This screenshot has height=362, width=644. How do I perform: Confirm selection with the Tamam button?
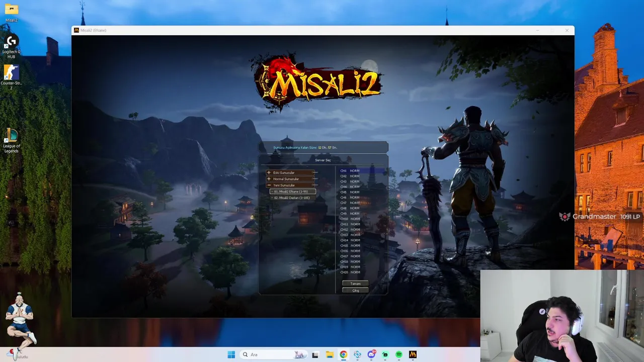tap(355, 284)
